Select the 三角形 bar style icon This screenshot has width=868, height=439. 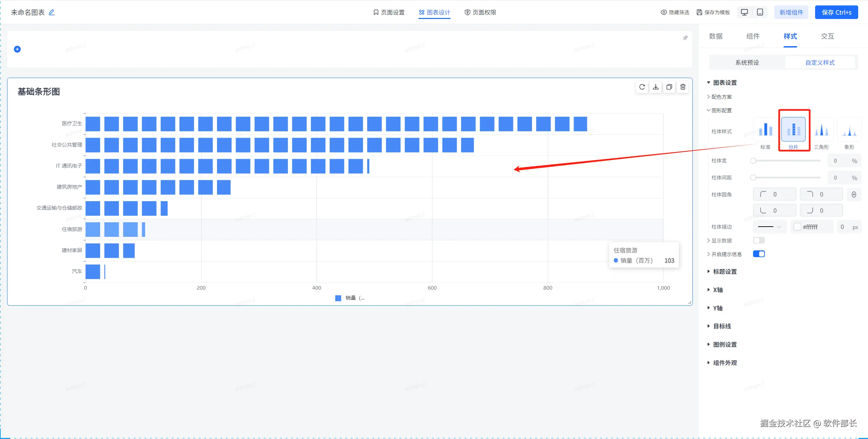[821, 130]
